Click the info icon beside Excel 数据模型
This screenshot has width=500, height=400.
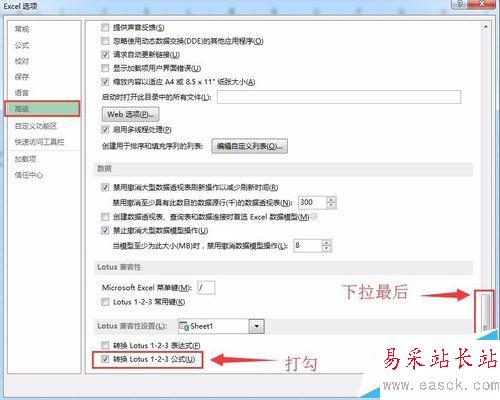tap(314, 217)
